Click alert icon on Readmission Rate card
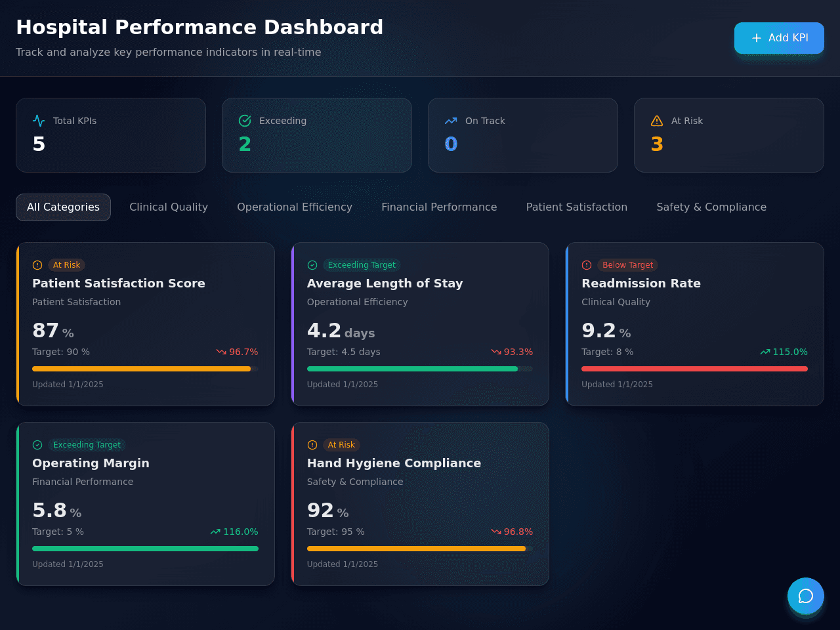 coord(587,265)
